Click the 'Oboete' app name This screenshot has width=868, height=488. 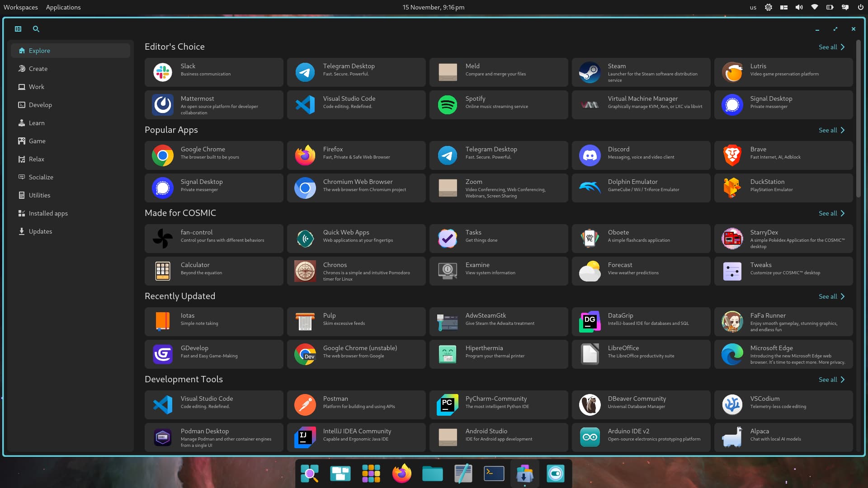click(x=618, y=232)
